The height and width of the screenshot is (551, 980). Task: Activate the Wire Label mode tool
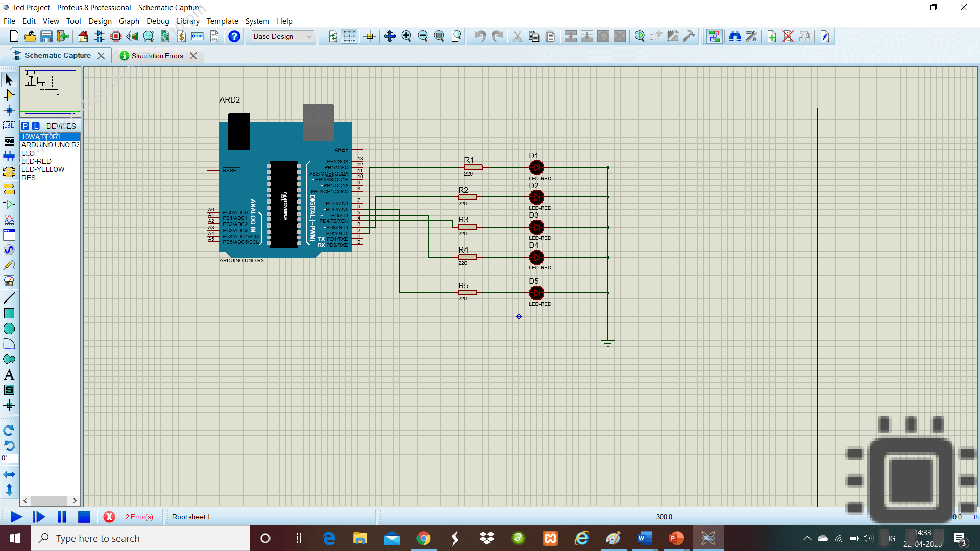point(9,126)
